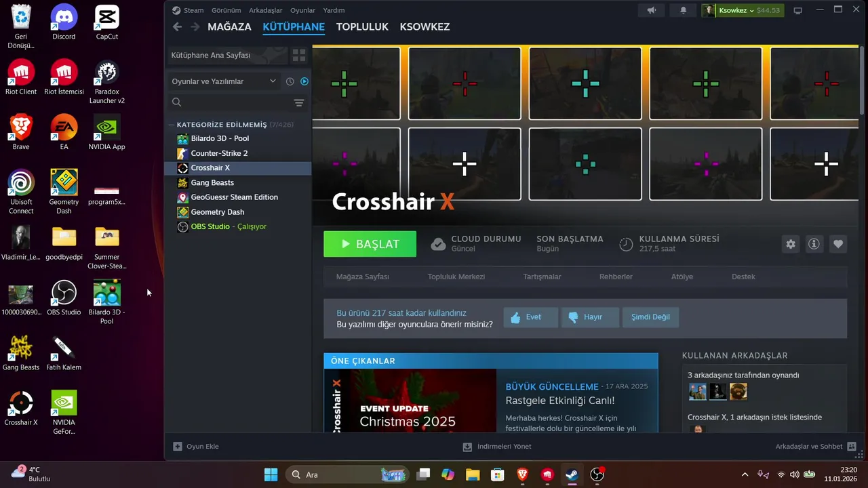This screenshot has width=868, height=488.
Task: Open Crosshair X desktop shortcut
Action: tap(21, 408)
